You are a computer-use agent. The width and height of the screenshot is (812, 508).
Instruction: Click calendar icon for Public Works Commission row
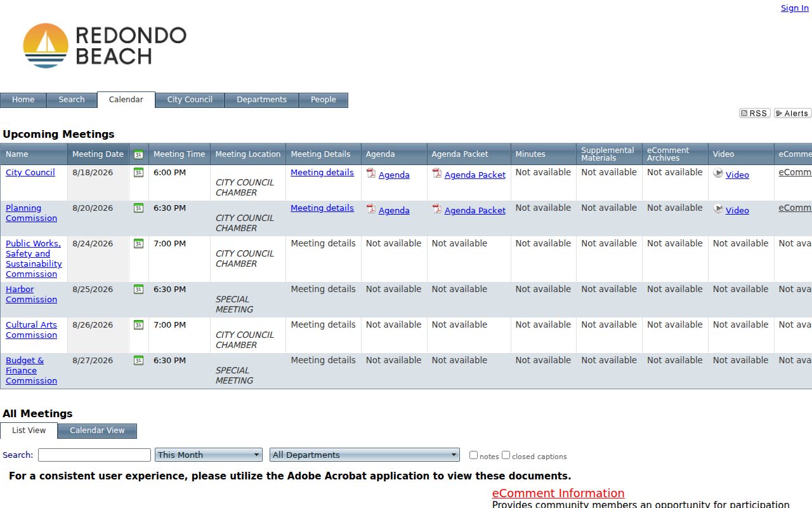pos(138,243)
